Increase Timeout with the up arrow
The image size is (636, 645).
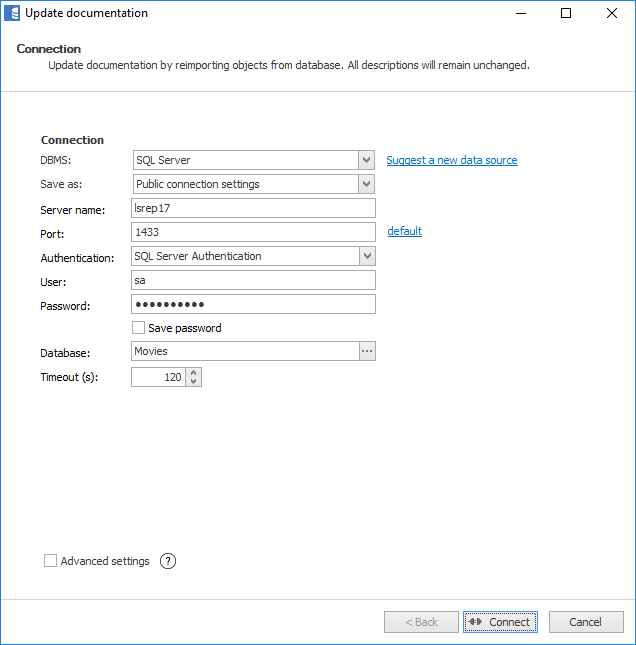click(194, 372)
